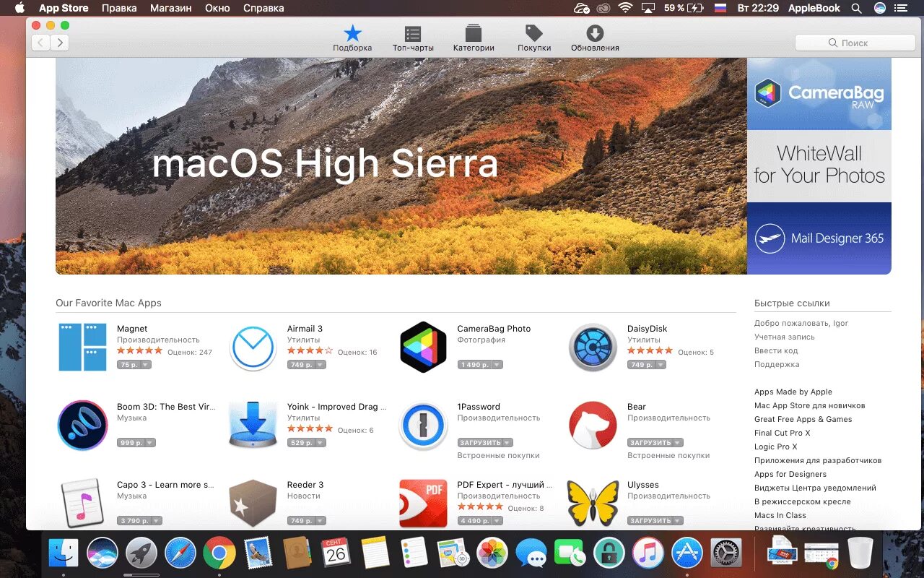Open the Bear app icon
This screenshot has height=578, width=924.
[x=593, y=426]
